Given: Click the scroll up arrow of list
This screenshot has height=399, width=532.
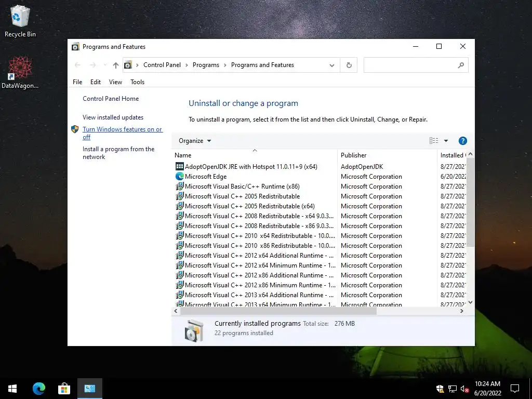Looking at the screenshot, I should (x=470, y=154).
